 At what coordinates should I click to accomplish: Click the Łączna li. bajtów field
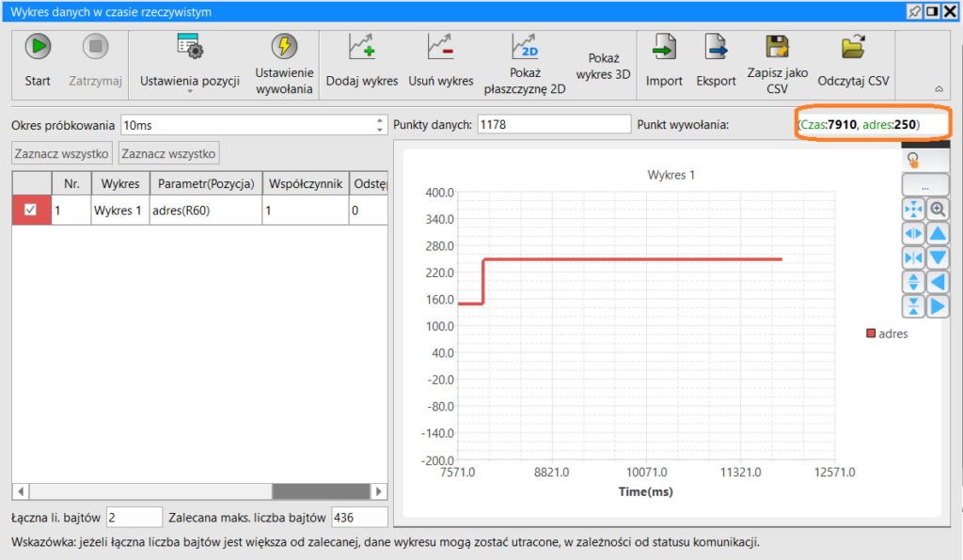click(x=134, y=518)
